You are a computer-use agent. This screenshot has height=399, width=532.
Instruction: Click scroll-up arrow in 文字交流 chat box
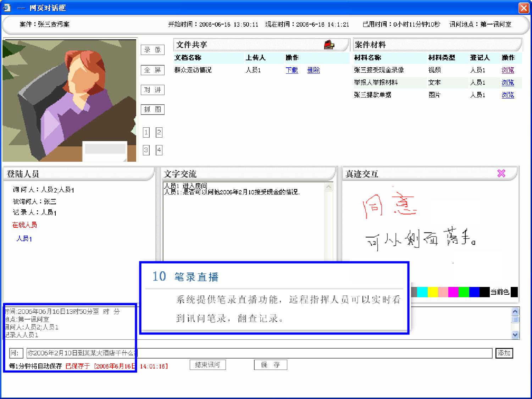pyautogui.click(x=329, y=187)
